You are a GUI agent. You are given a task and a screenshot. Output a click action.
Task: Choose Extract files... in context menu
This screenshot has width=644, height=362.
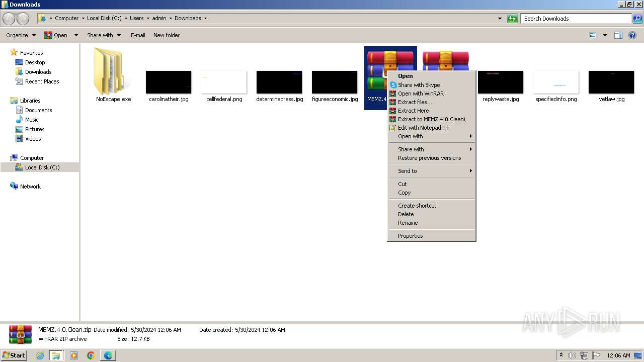(431, 102)
